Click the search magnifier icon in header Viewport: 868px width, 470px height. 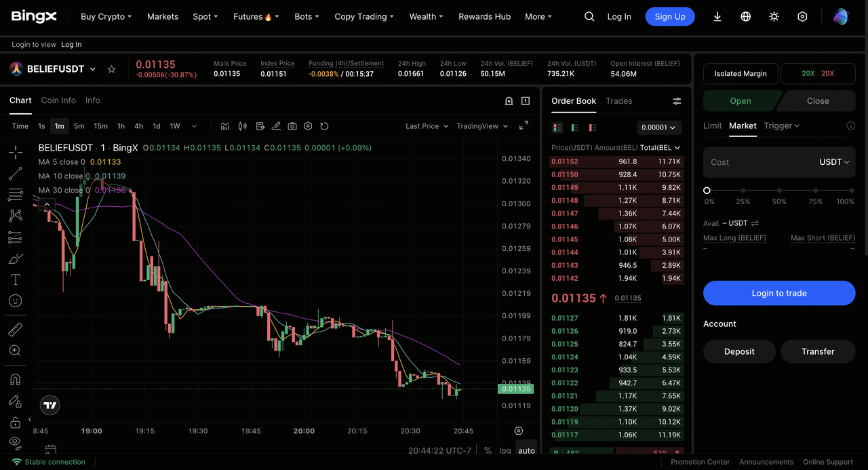tap(589, 17)
